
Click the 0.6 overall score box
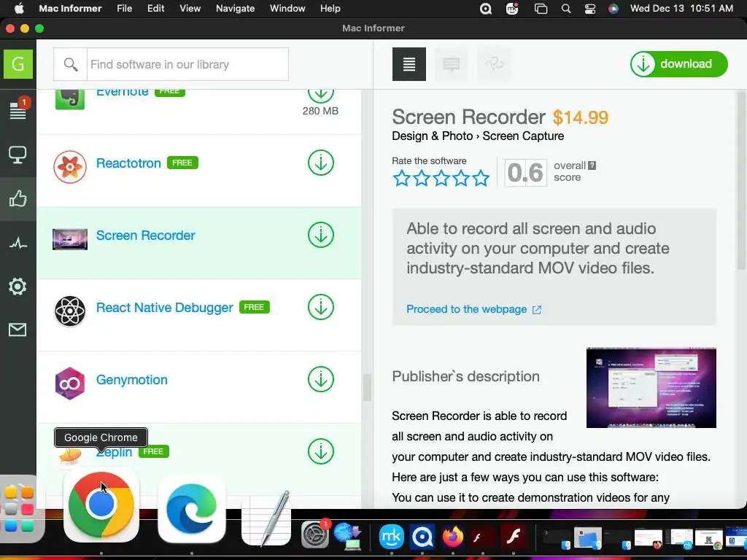(525, 172)
